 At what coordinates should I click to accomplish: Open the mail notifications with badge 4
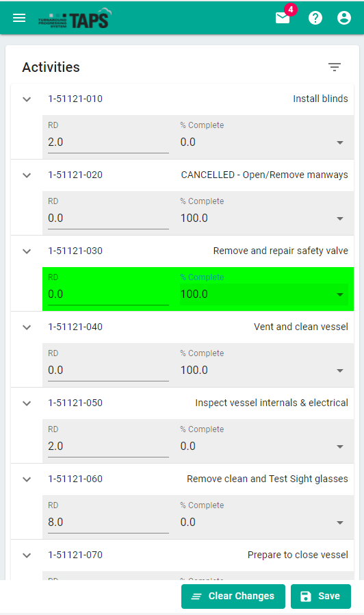pos(283,18)
